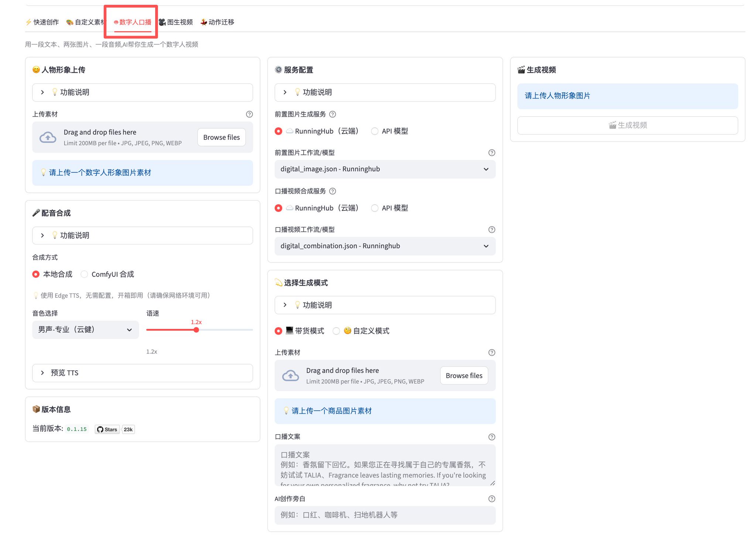Browse files for 人物形象 upload
The image size is (756, 548).
222,137
